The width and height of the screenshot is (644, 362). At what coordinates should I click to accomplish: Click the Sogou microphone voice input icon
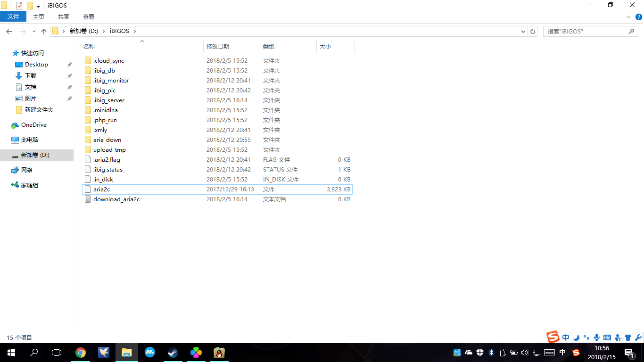click(x=597, y=337)
